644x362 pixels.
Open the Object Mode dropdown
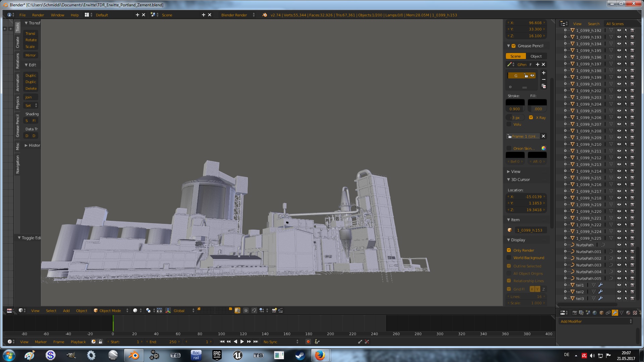tap(111, 310)
